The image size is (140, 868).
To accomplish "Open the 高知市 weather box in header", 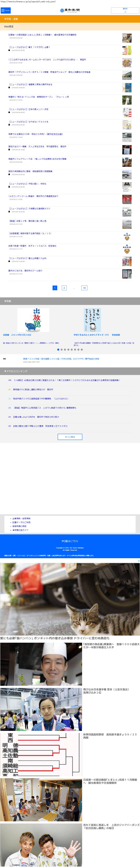I will tap(125, 10).
